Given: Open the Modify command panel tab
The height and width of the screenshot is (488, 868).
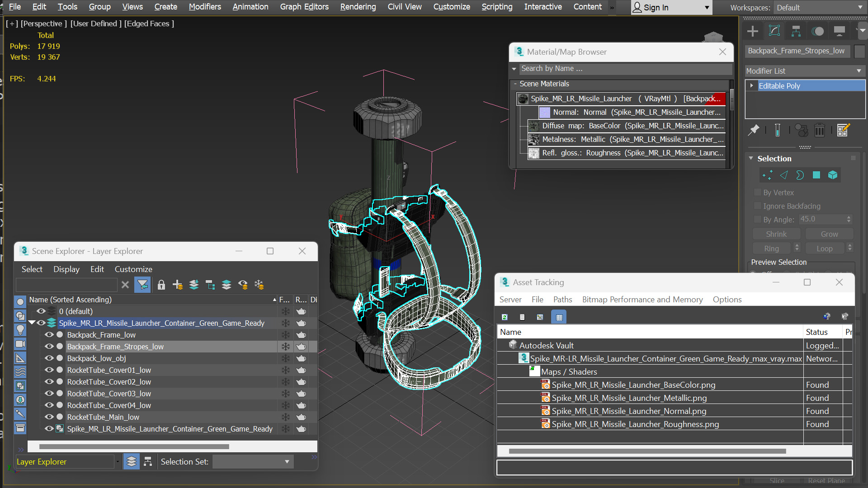Looking at the screenshot, I should [x=774, y=31].
